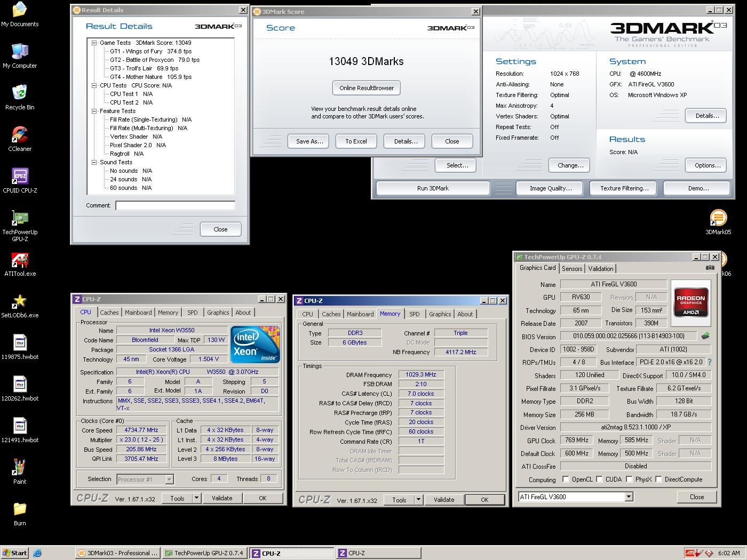Viewport: 747px width, 560px height.
Task: Collapse Game Tests tree node
Action: (94, 43)
